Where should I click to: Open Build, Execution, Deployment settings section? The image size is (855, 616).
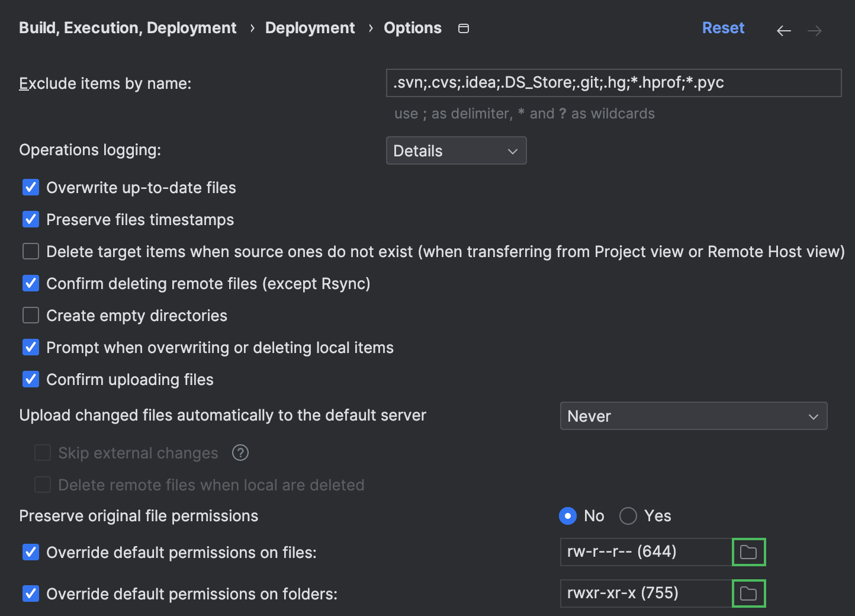pyautogui.click(x=127, y=27)
